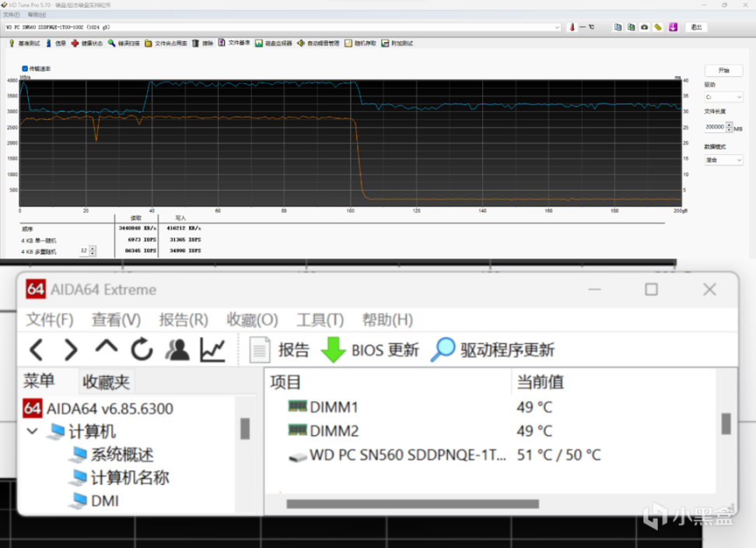Open the 文件夹占用率 folder usage tab
The image size is (756, 548).
(166, 44)
